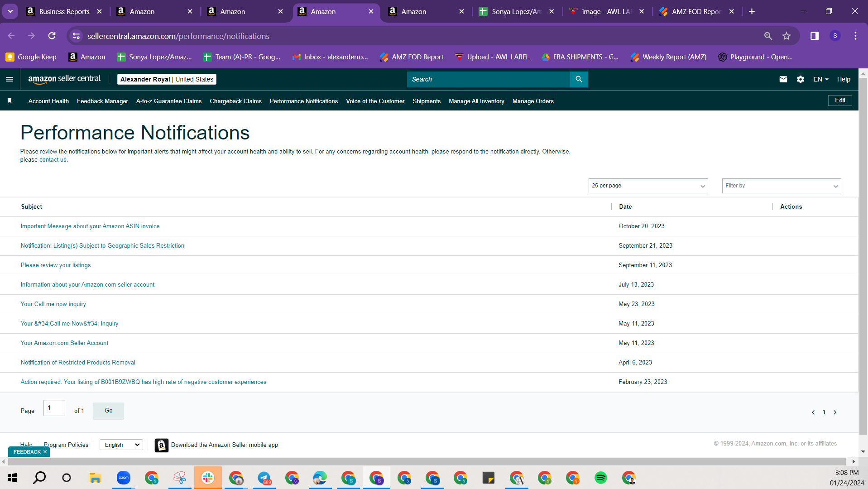Open the Google Keep bookmark
Screen dimensions: 868x489
pos(31,57)
